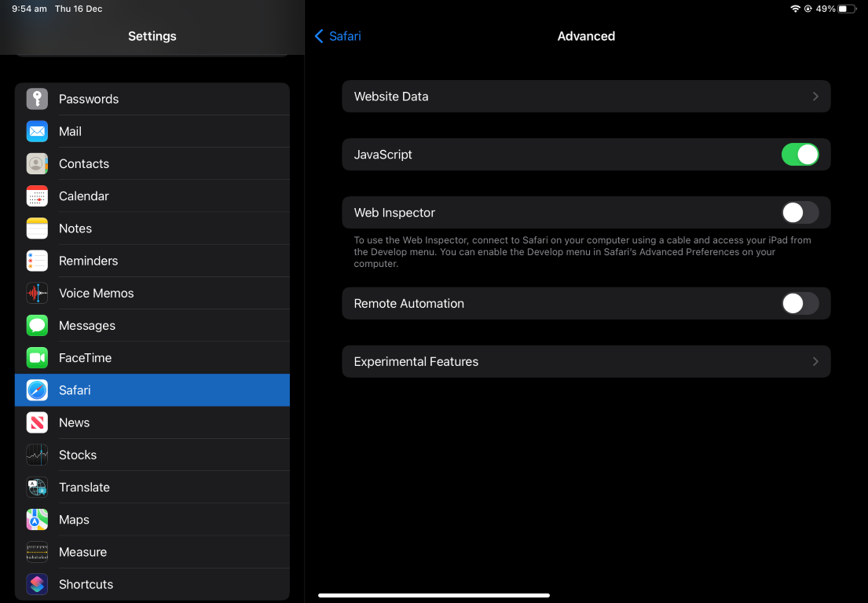Tap the Shortcuts app icon
The height and width of the screenshot is (603, 868).
click(37, 584)
